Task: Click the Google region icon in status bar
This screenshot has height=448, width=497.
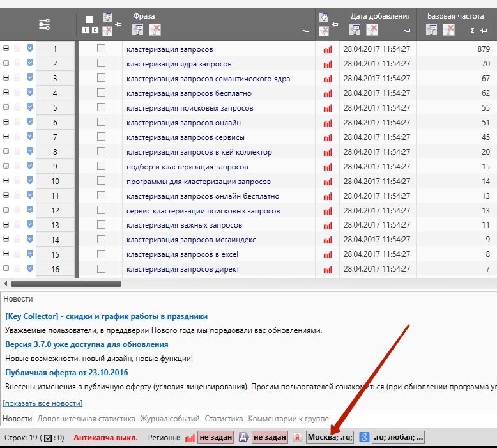Action: (364, 438)
